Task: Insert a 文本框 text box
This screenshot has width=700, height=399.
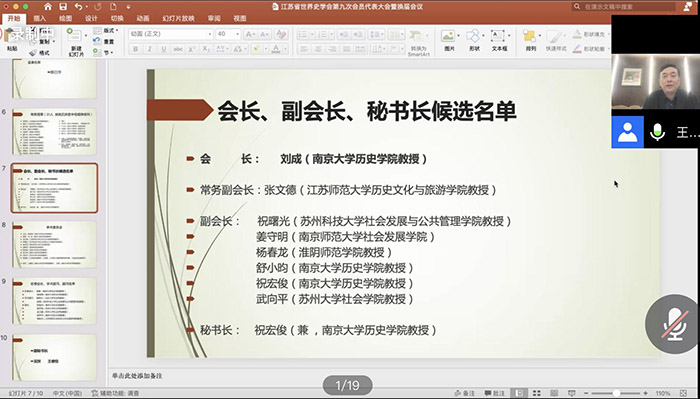Action: coord(499,40)
